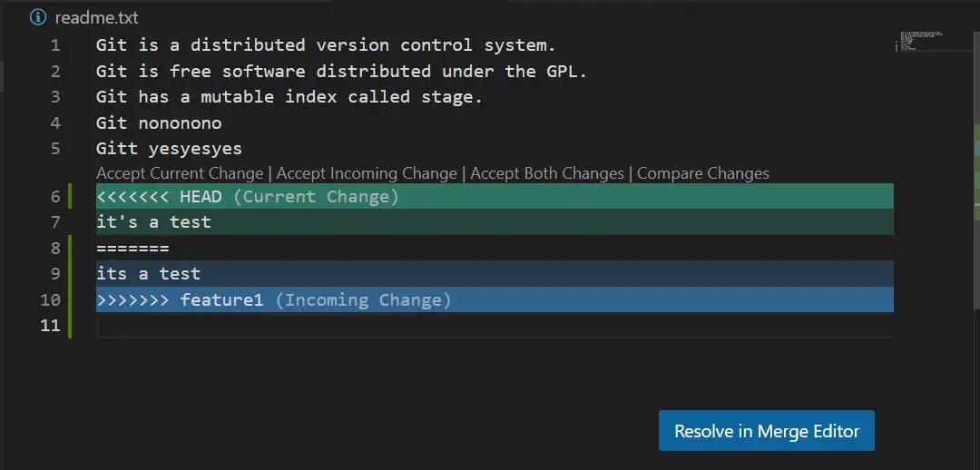Click the info icon beside readme.txt
Viewport: 980px width, 470px height.
tap(37, 17)
